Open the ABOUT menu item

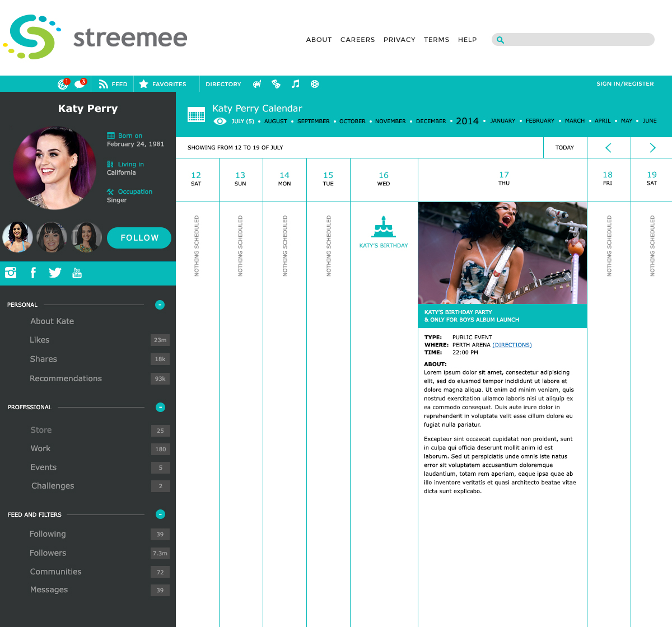319,40
